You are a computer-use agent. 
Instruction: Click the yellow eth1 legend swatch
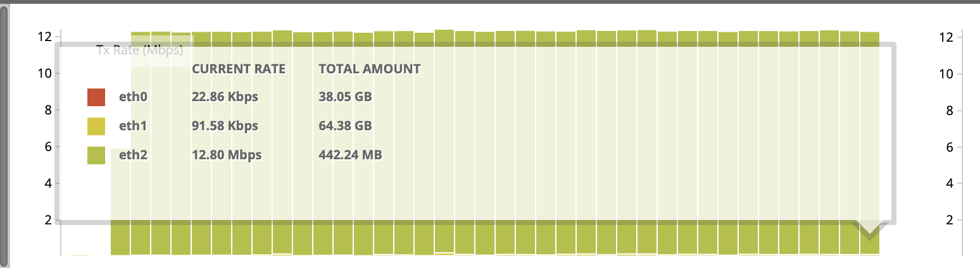tap(96, 126)
